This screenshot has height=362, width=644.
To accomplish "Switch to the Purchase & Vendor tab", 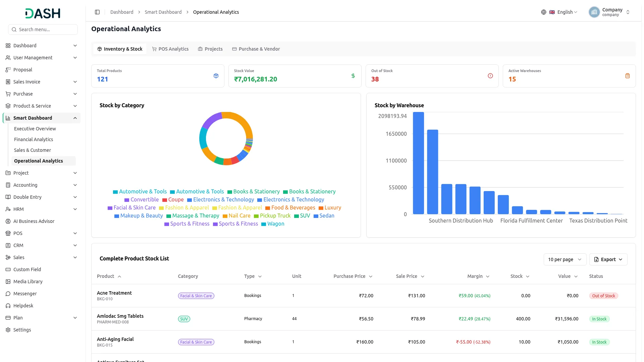I will pyautogui.click(x=256, y=49).
